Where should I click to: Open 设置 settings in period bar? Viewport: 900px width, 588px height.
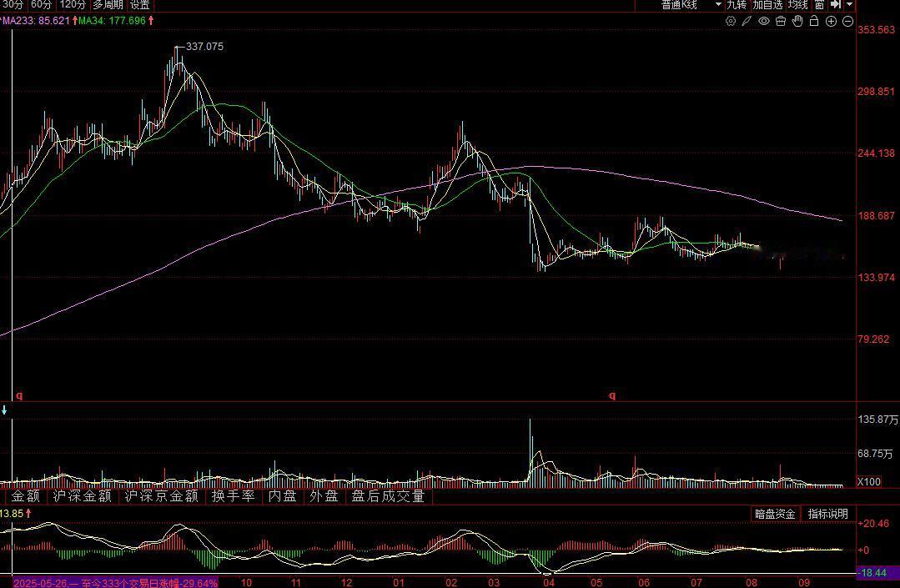139,5
